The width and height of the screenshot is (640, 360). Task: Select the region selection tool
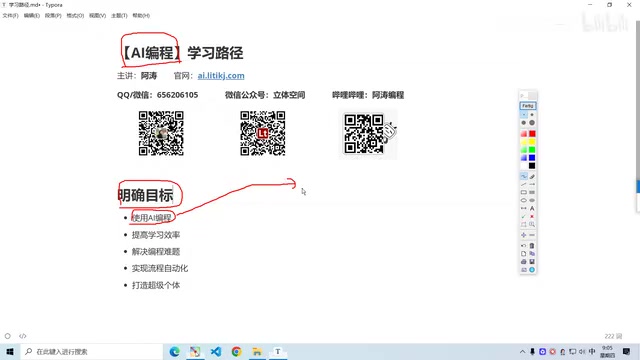524,224
